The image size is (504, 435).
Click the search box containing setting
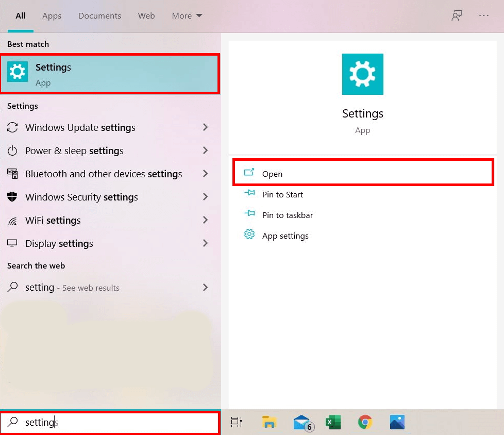[110, 422]
